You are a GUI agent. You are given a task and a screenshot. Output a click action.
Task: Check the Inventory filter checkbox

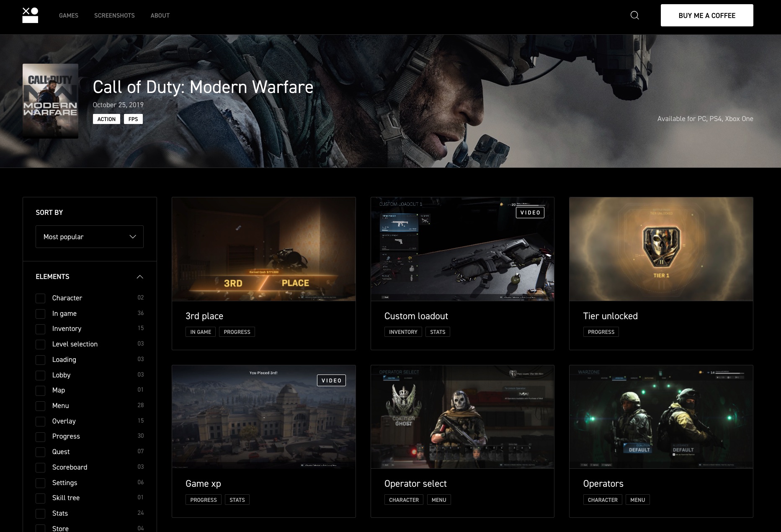tap(41, 329)
